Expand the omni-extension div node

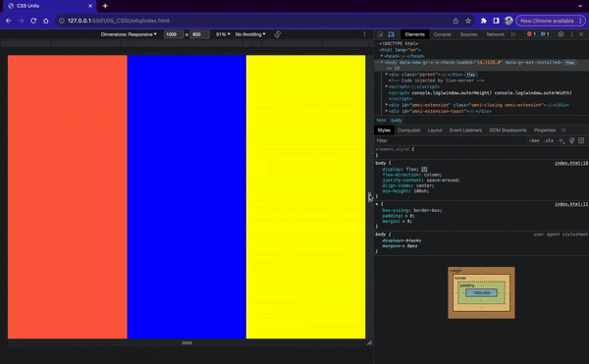click(387, 105)
